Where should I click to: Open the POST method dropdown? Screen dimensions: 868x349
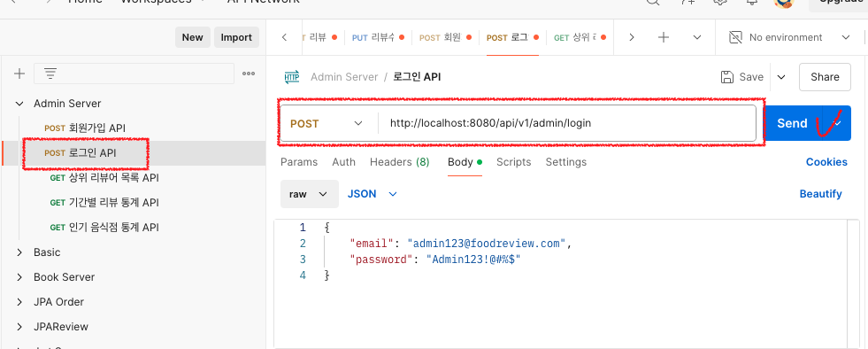click(326, 123)
